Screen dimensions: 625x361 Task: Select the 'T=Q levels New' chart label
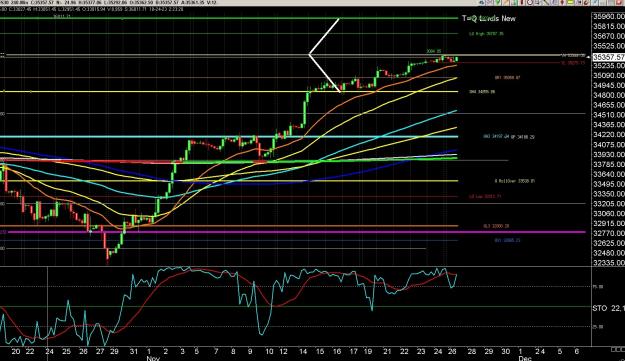[489, 18]
